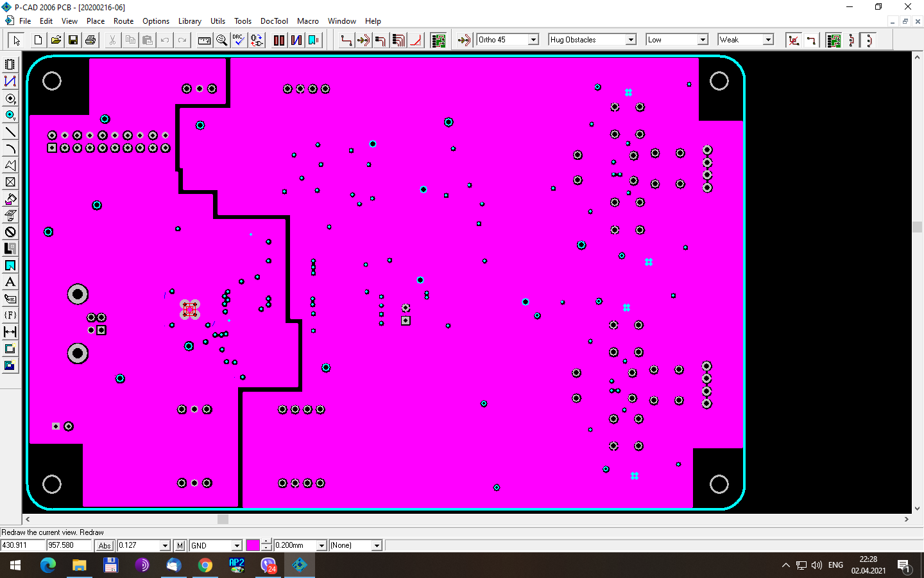Open a file with the folder icon
The image size is (924, 578).
(x=56, y=40)
